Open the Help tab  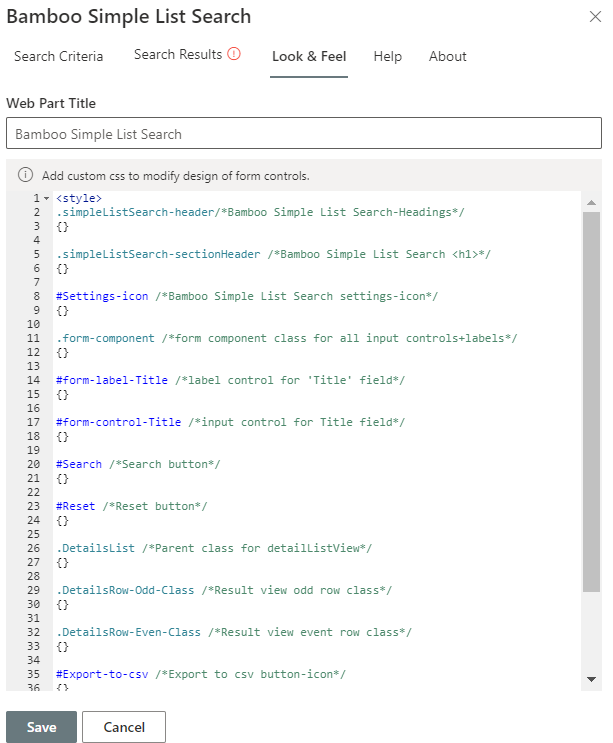388,56
